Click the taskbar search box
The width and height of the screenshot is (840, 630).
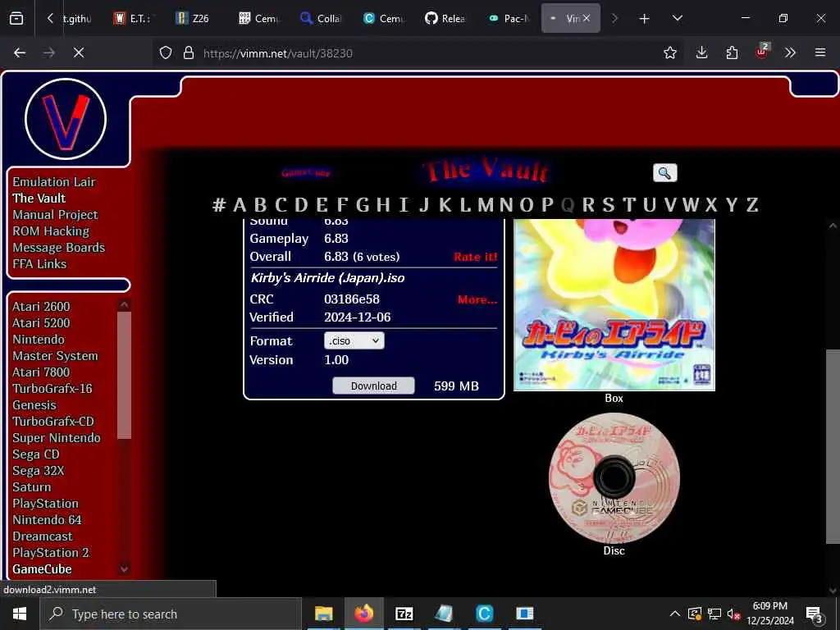pyautogui.click(x=171, y=614)
